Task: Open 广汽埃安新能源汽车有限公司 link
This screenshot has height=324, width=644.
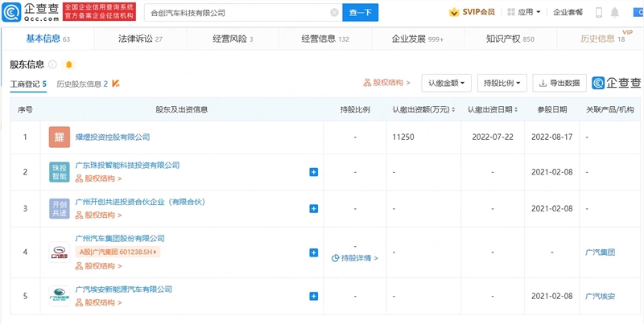Action: coord(124,289)
